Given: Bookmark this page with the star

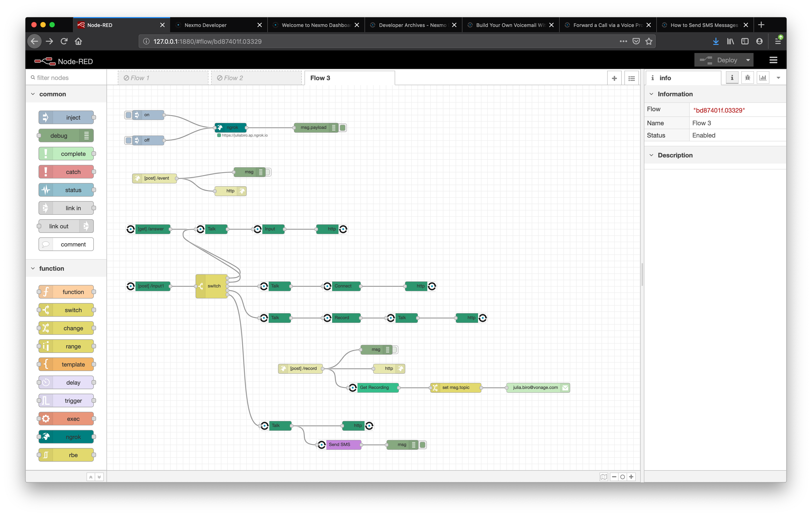Looking at the screenshot, I should [x=649, y=41].
